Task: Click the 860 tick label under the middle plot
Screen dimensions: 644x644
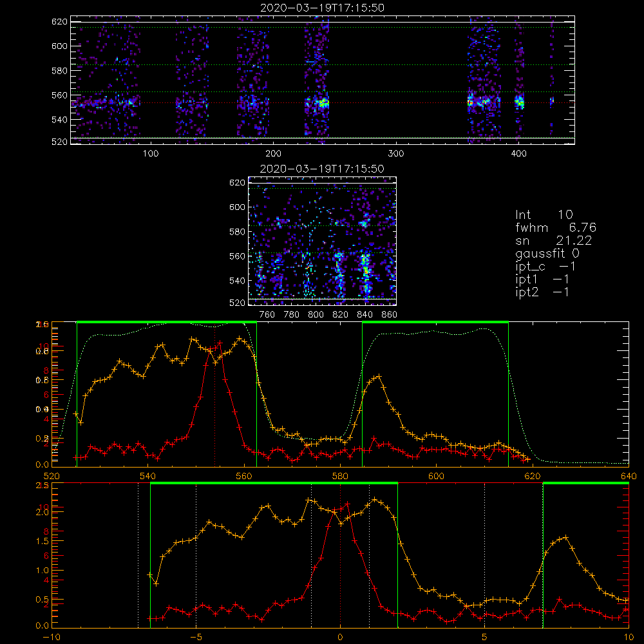Action: coord(390,315)
